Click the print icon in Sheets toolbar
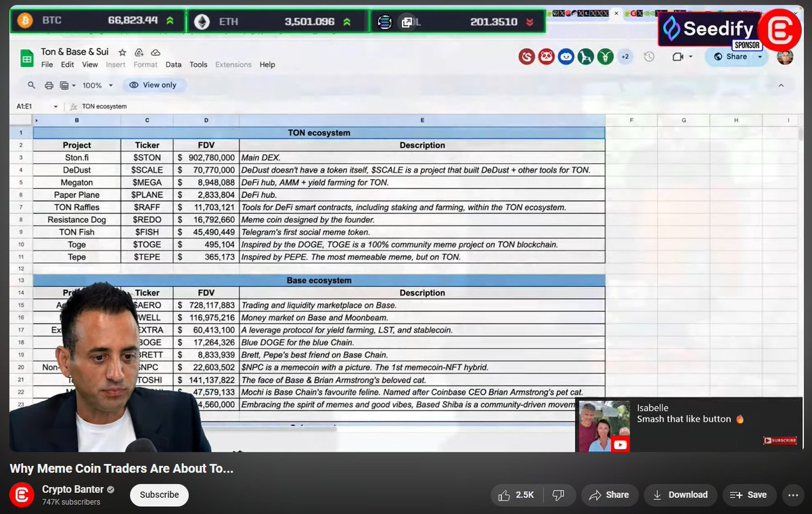The image size is (812, 514). 49,85
